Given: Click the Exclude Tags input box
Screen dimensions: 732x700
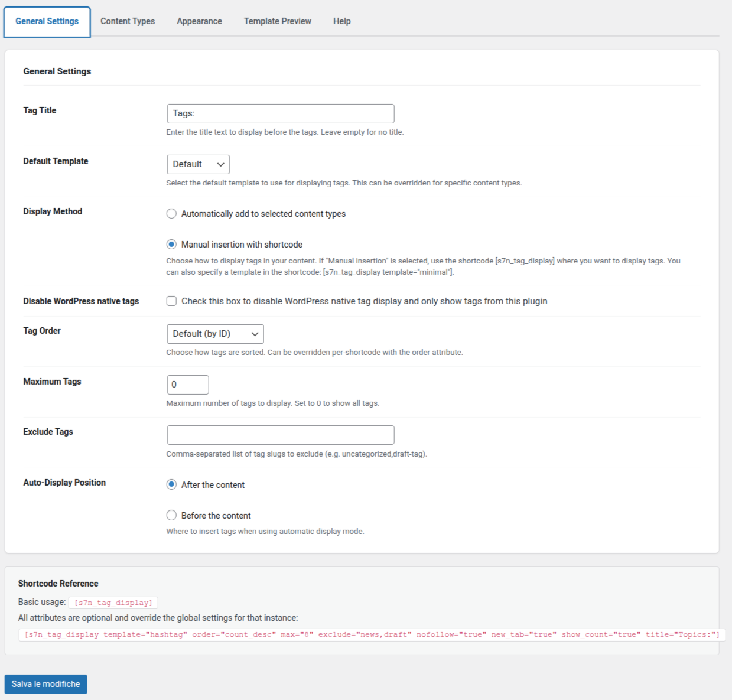Looking at the screenshot, I should click(x=280, y=435).
